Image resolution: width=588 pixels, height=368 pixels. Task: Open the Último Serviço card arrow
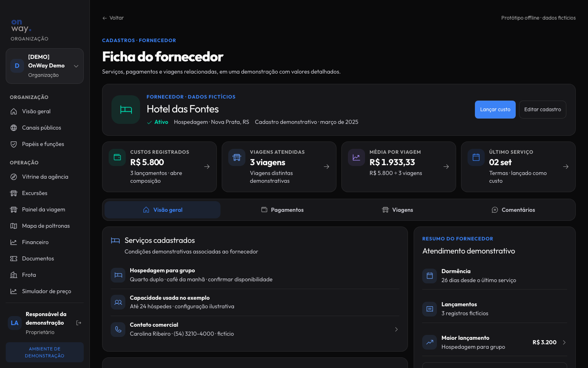pos(566,167)
